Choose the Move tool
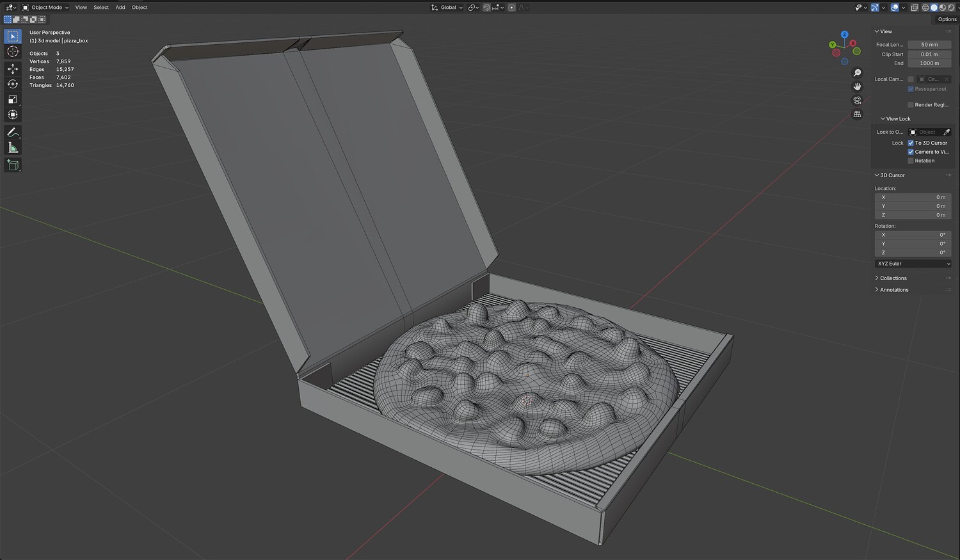Viewport: 960px width, 560px height. point(13,68)
